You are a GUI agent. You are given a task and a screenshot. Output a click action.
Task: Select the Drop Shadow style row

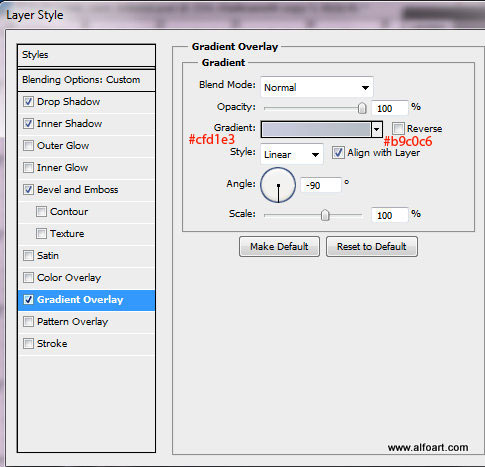[86, 102]
